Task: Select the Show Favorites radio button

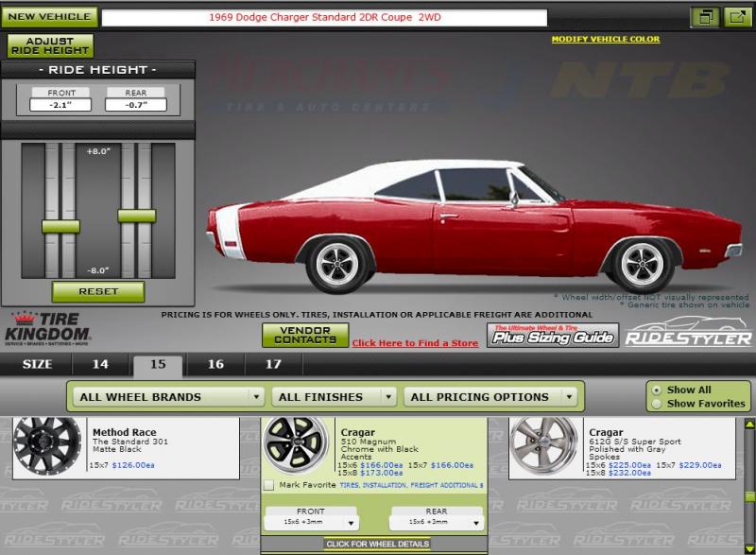Action: (656, 404)
